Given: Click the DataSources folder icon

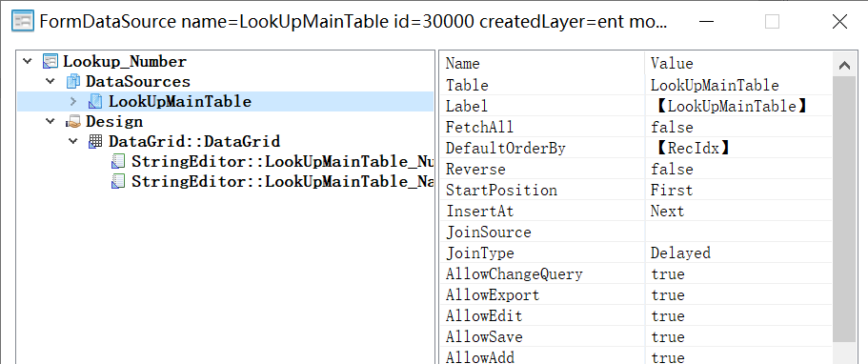Looking at the screenshot, I should pyautogui.click(x=72, y=82).
